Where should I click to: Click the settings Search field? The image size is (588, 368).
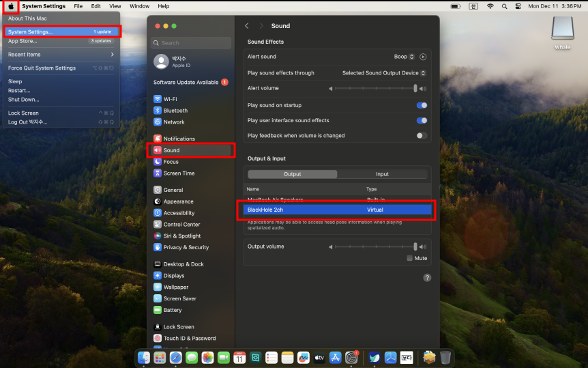coord(191,43)
